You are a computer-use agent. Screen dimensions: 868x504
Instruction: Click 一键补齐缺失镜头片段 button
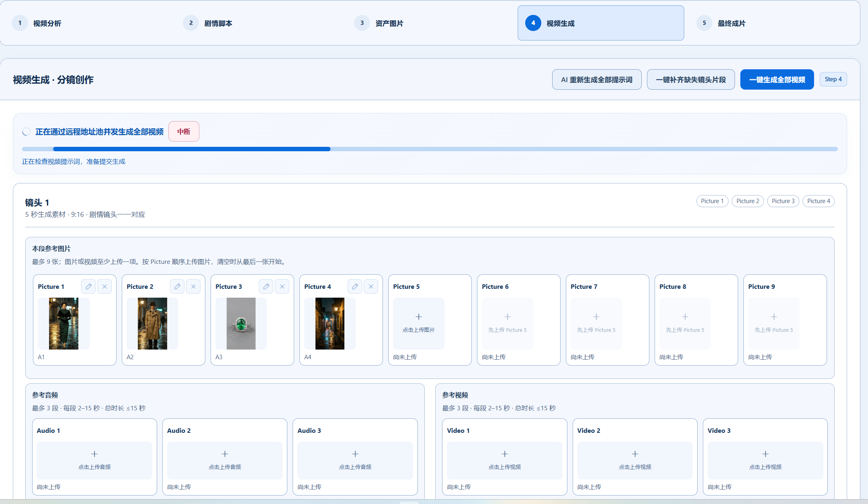(x=691, y=80)
